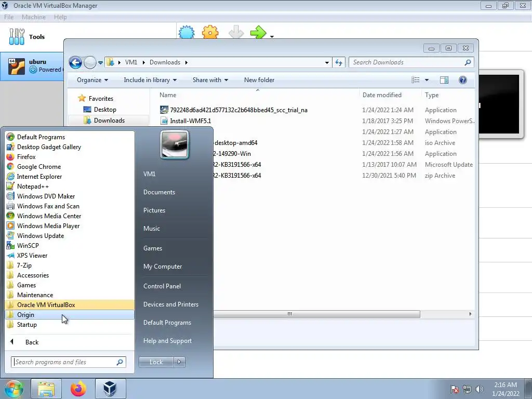
Task: Open the VirtualBox taskbar icon
Action: (x=110, y=389)
